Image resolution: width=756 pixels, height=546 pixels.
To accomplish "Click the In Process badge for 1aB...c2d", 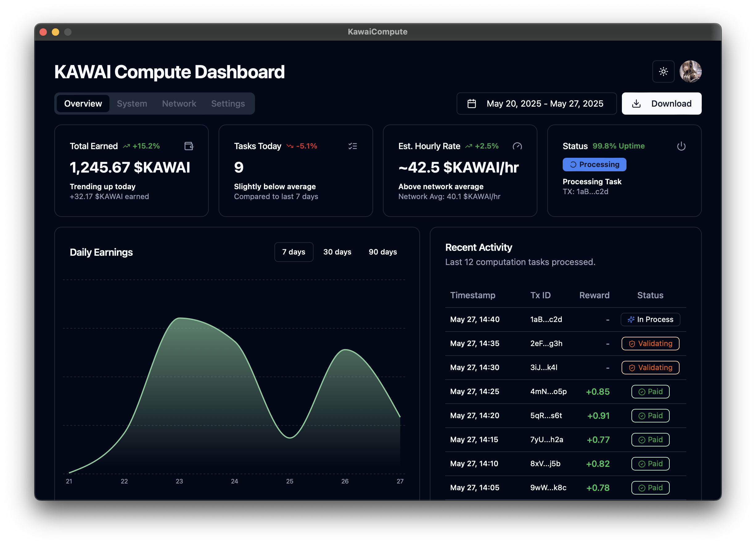I will [x=650, y=320].
